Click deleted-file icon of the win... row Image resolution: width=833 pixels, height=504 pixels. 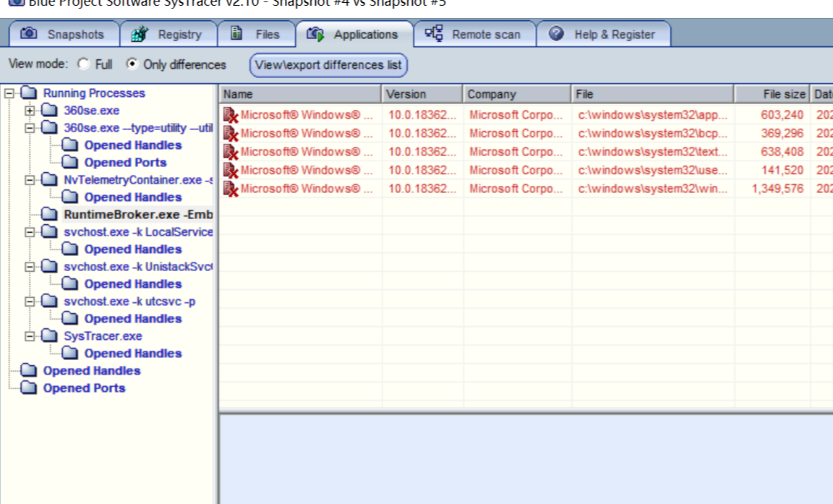[231, 189]
